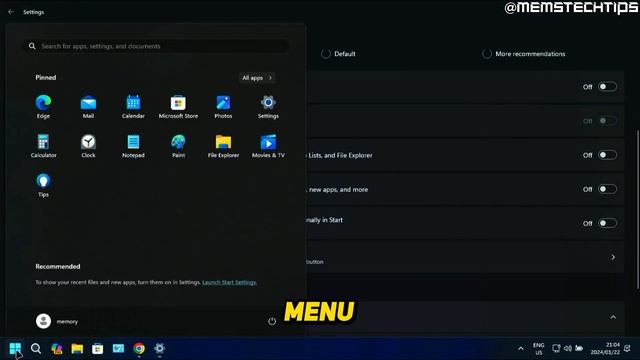640x360 pixels.
Task: Launch Movies & TV app
Action: coord(268,146)
